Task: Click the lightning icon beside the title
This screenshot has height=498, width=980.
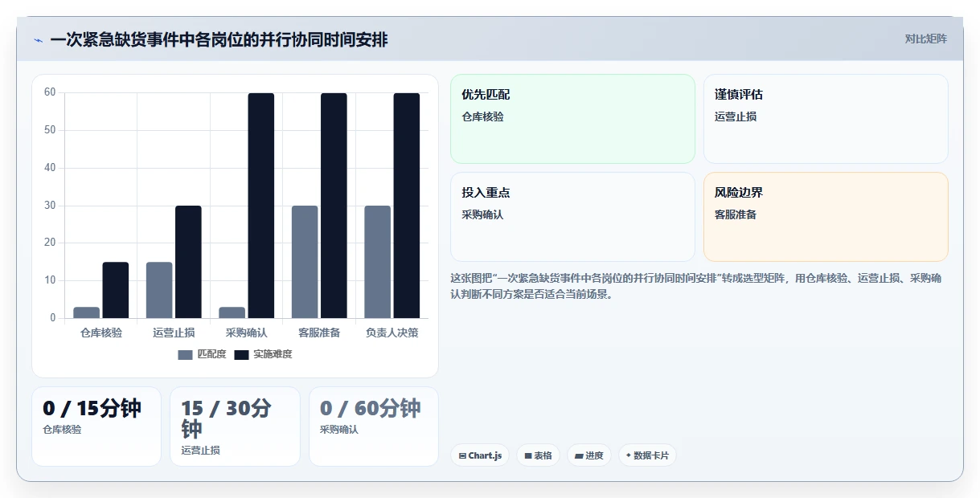Action: tap(38, 40)
